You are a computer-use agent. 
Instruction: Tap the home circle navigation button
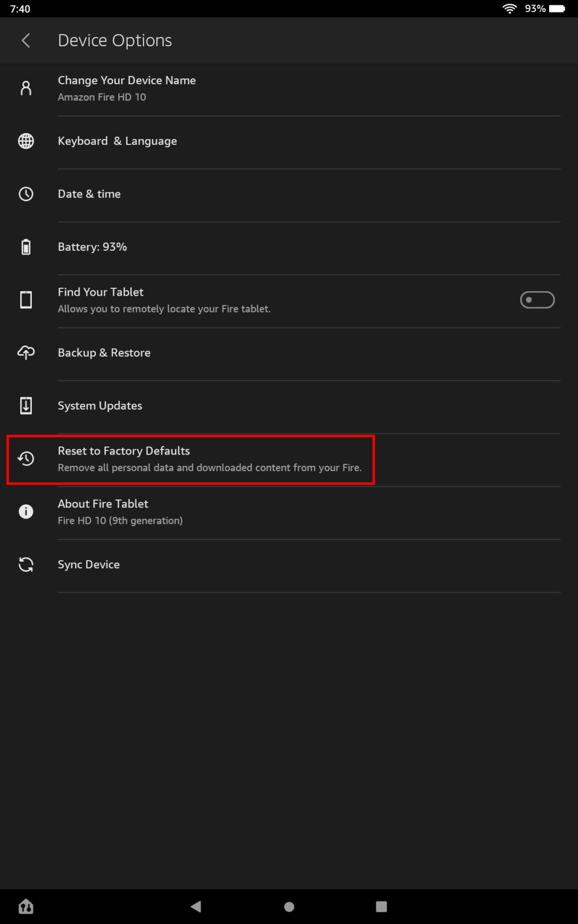288,907
